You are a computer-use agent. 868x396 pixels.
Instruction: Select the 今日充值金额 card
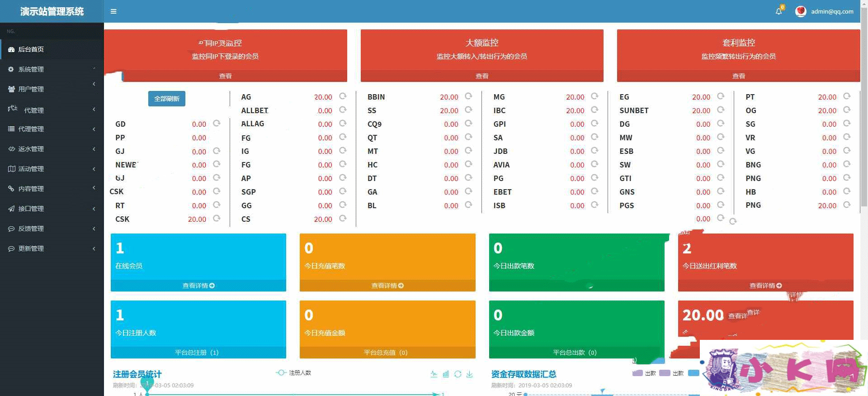[387, 329]
